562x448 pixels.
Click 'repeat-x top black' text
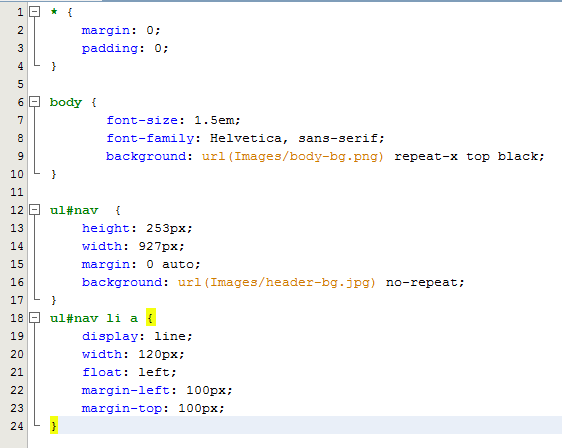tap(466, 156)
